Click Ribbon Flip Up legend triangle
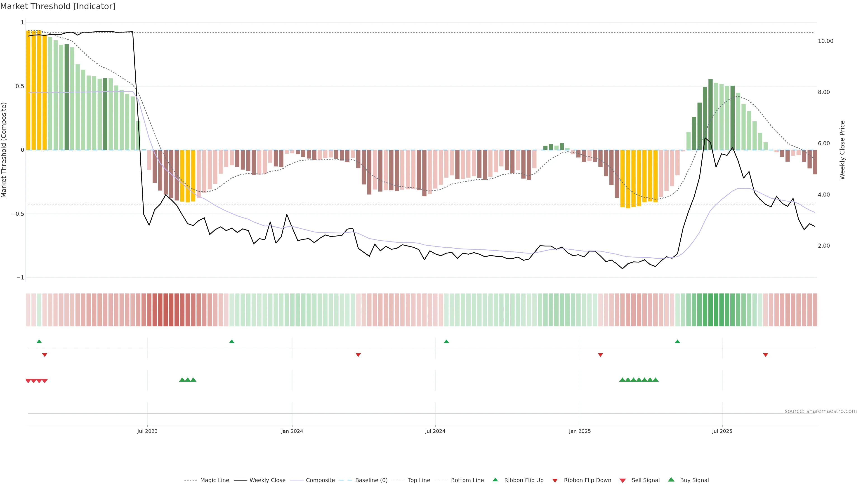The width and height of the screenshot is (868, 488). coord(495,480)
